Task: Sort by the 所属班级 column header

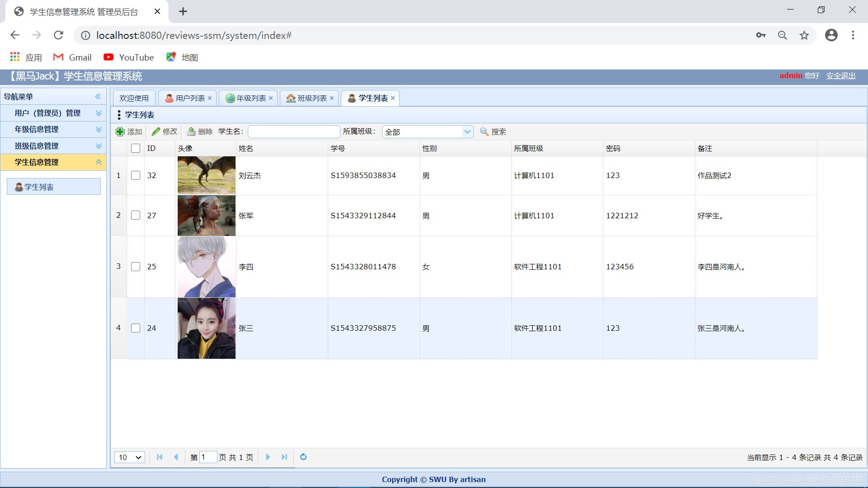Action: tap(557, 148)
